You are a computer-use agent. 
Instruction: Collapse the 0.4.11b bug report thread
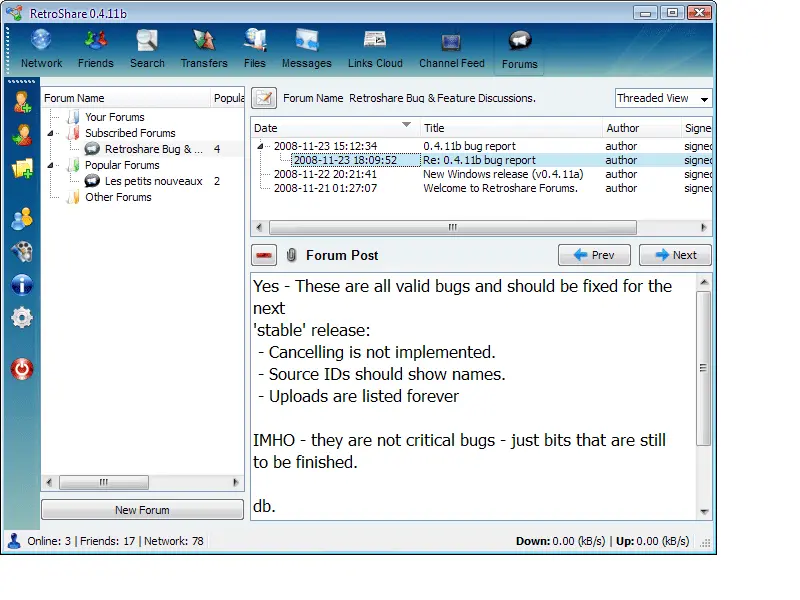pyautogui.click(x=261, y=146)
